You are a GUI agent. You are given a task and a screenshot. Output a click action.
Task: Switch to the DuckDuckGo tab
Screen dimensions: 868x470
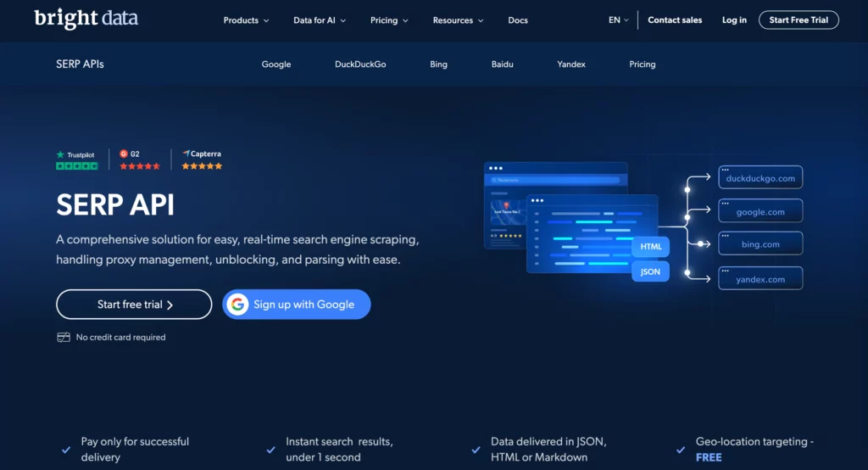pyautogui.click(x=360, y=64)
